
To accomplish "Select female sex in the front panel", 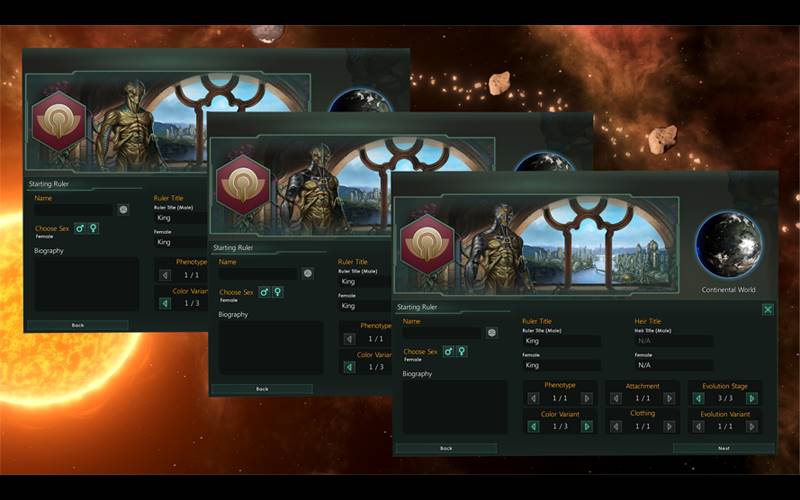I will point(461,351).
